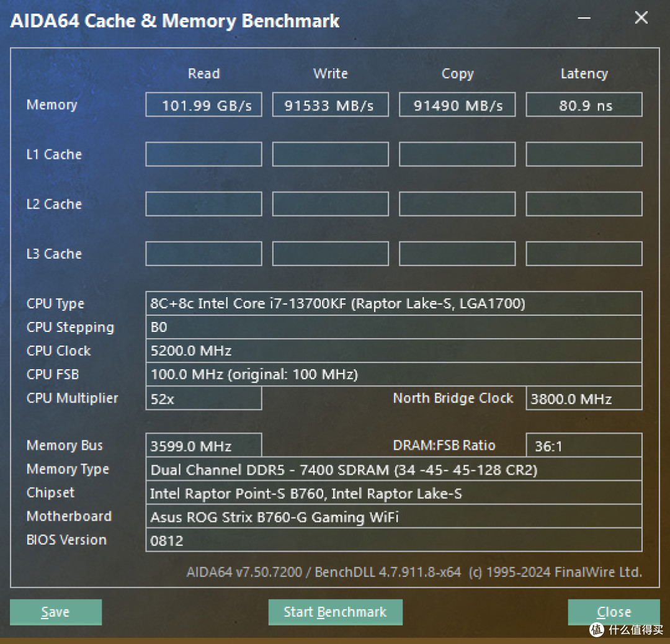Click the X icon in title bar
Viewport: 670px width, 644px height.
(641, 17)
